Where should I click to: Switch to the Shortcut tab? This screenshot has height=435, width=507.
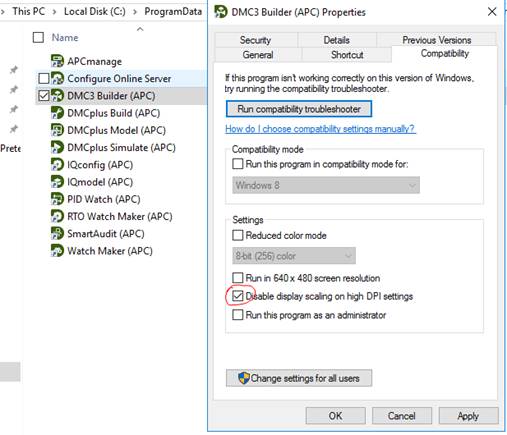coord(347,55)
